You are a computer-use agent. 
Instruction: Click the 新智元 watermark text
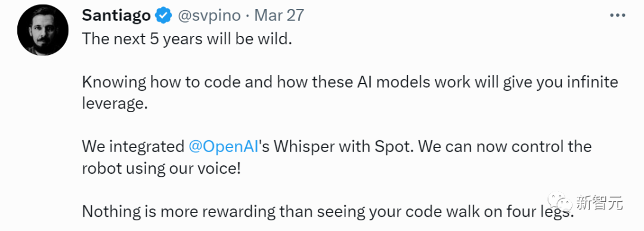coord(599,203)
